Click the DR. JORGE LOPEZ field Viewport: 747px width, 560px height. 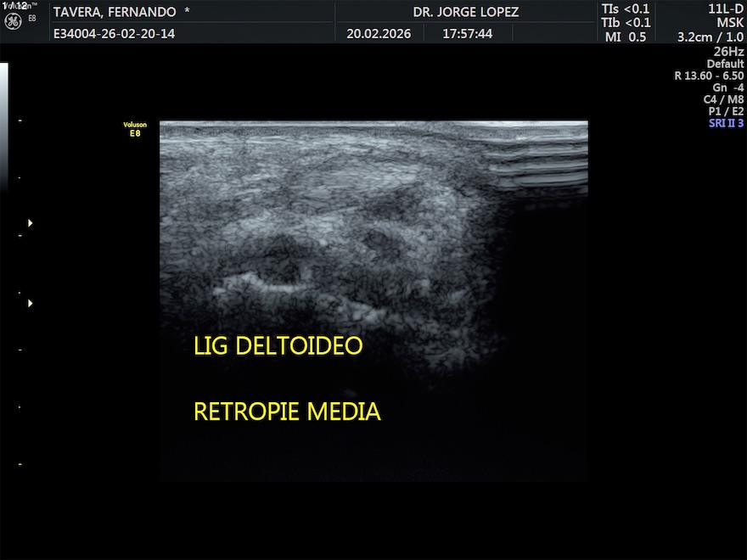(x=466, y=12)
